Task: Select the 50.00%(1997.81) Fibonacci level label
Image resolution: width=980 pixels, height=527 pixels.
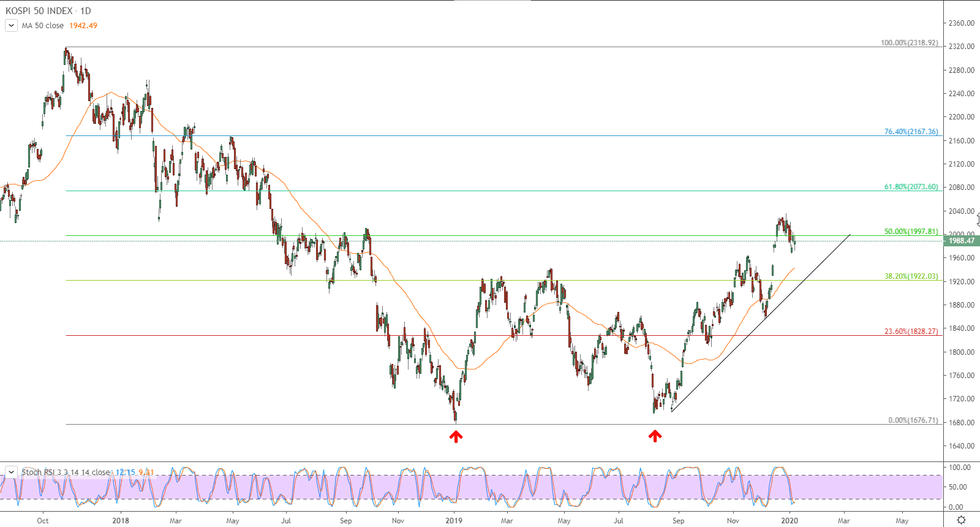Action: coord(911,232)
